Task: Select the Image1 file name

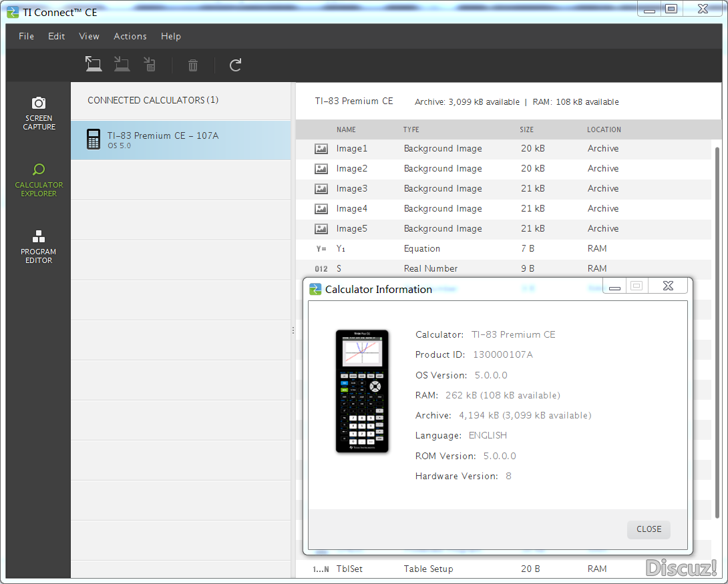Action: (x=351, y=148)
